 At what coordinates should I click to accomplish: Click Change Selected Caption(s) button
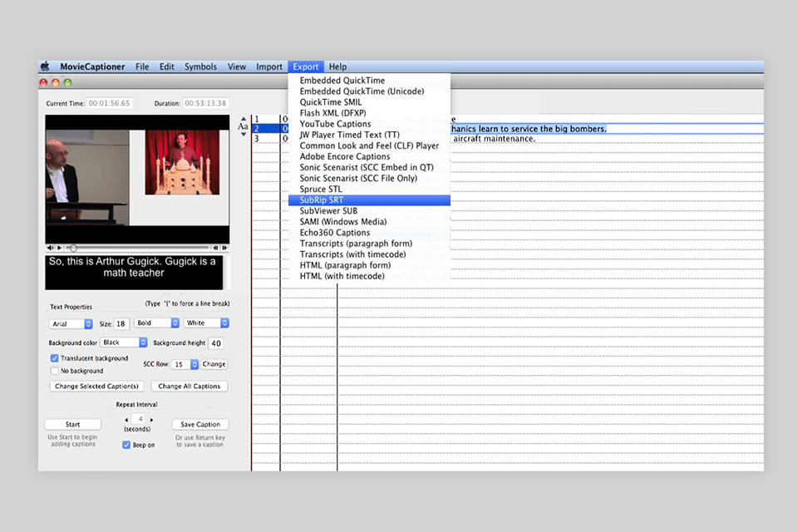pos(96,387)
